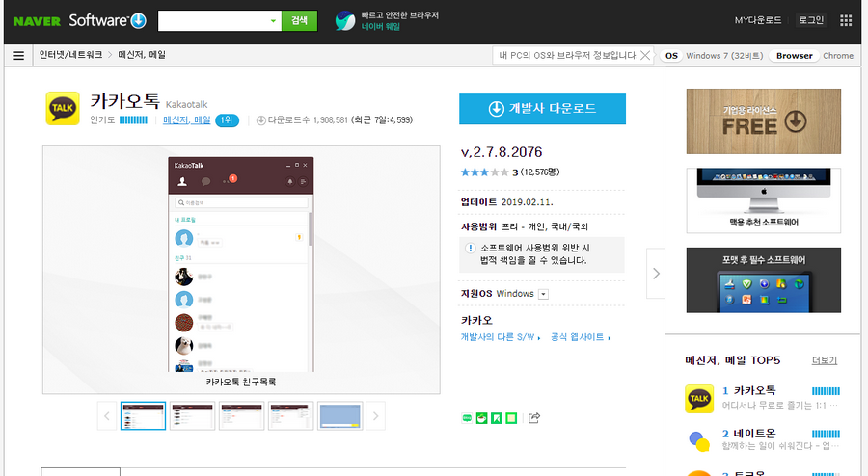The width and height of the screenshot is (868, 476).
Task: Click the warning icon in the usage notice
Action: click(x=470, y=248)
